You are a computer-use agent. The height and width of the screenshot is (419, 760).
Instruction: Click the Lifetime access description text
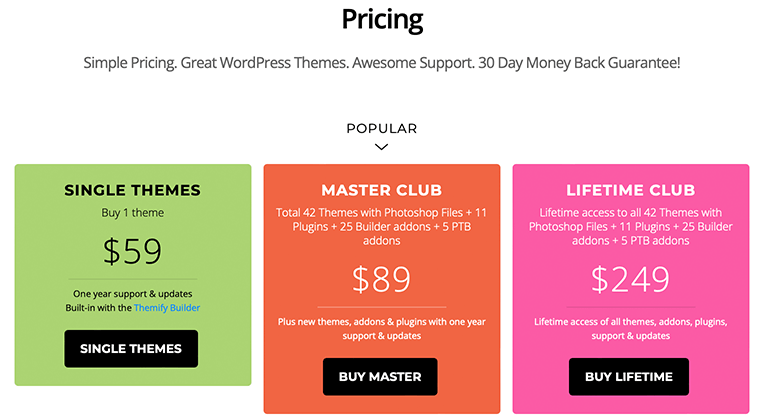631,226
